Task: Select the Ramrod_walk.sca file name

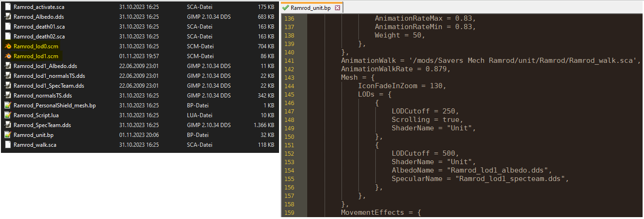Action: 35,144
